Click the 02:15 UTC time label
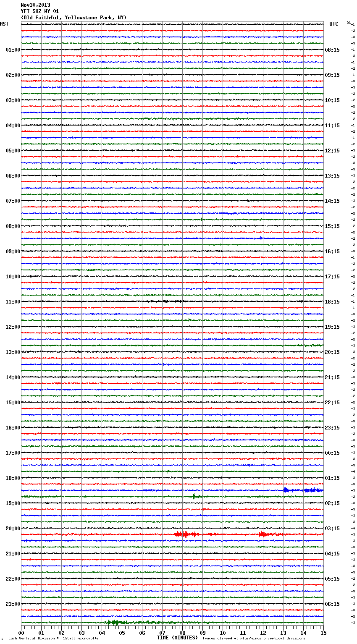 pyautogui.click(x=332, y=503)
